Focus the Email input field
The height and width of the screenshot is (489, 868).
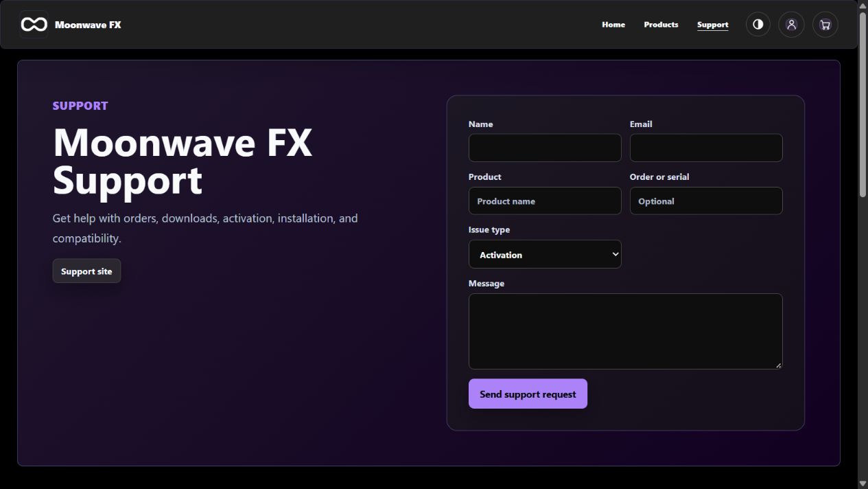[x=706, y=148]
